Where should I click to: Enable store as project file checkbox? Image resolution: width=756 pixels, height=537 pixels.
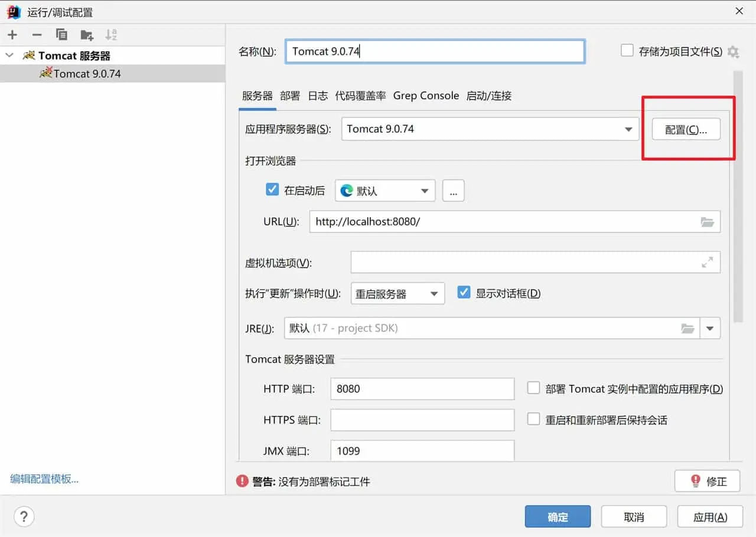click(x=627, y=51)
